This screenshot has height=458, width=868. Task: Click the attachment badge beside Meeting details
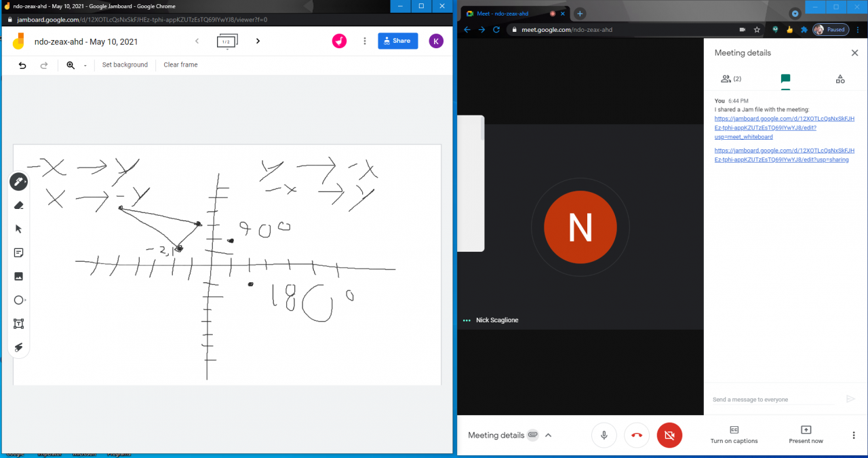[x=533, y=435]
